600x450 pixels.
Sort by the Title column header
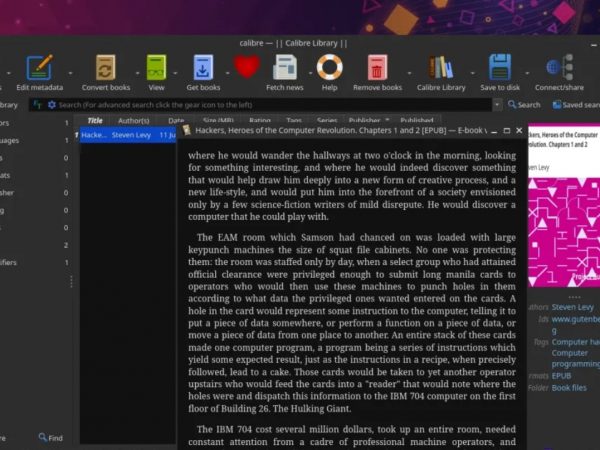click(x=95, y=121)
